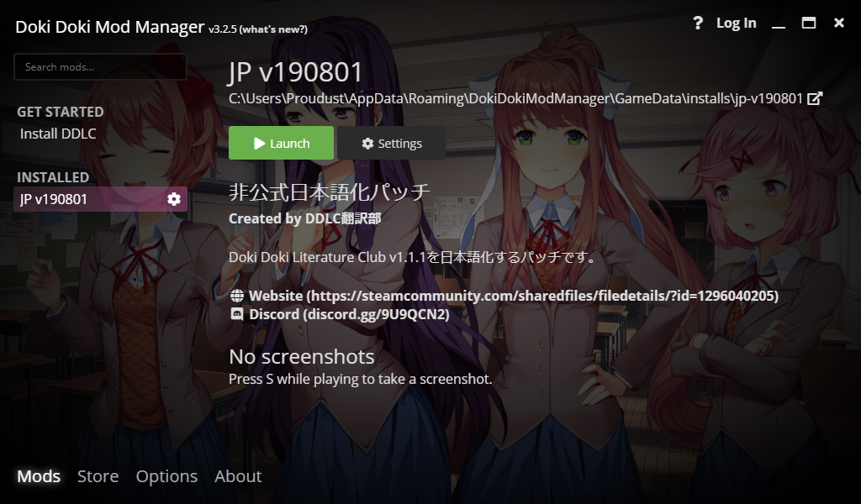Open Settings for the selected mod
The width and height of the screenshot is (861, 504).
392,143
